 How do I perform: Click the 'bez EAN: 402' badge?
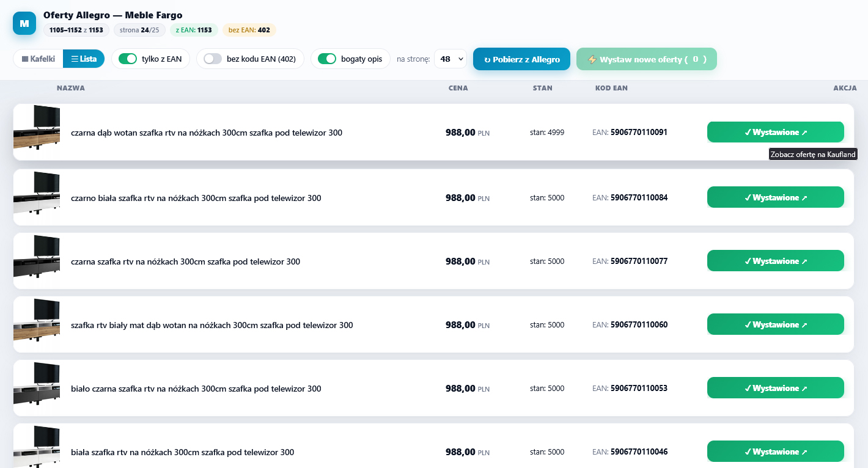pos(249,30)
